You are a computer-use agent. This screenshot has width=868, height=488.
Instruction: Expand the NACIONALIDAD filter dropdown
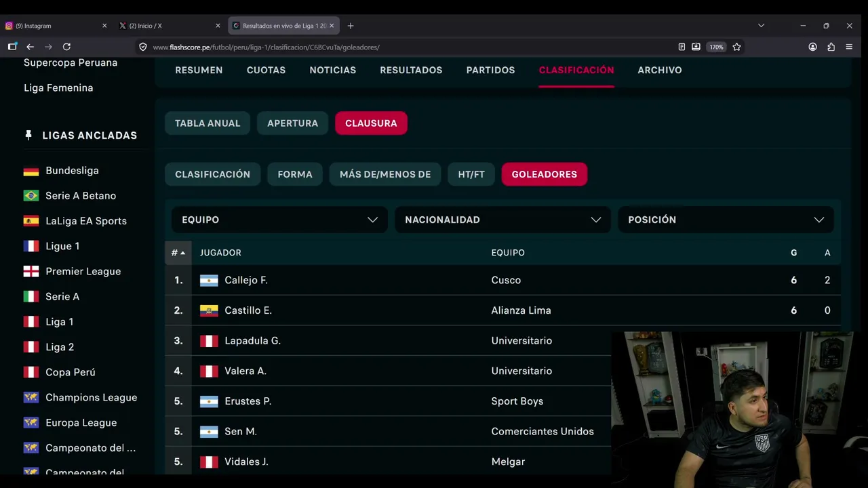coord(502,220)
